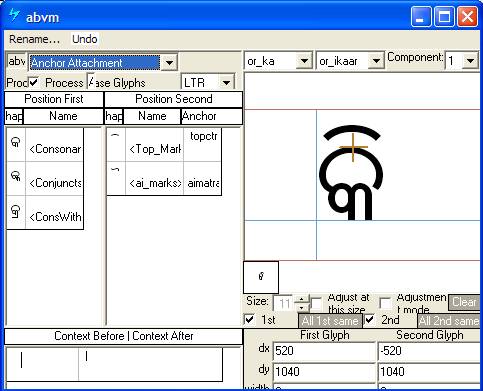The image size is (483, 391).
Task: Expand the Component number dropdown
Action: [470, 61]
